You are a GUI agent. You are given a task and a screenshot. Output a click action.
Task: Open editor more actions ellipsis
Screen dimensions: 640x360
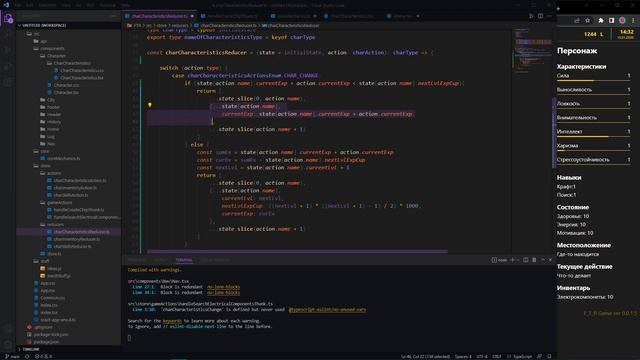coord(549,16)
